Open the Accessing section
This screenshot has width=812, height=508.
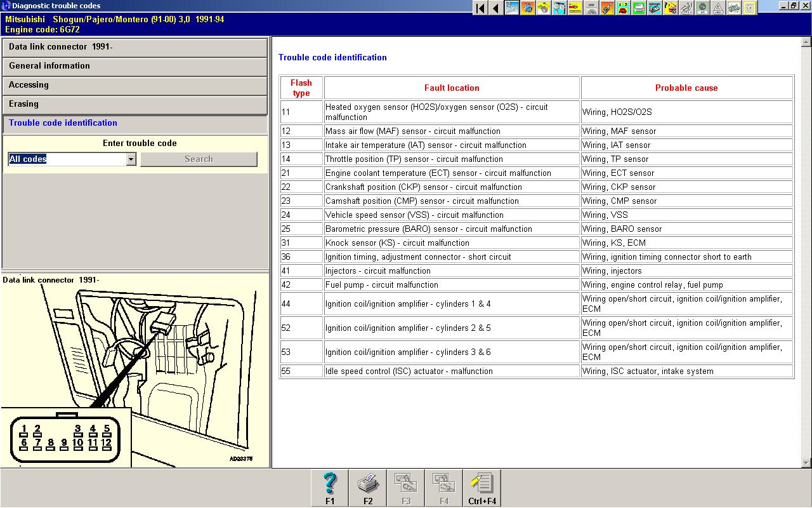coord(135,86)
